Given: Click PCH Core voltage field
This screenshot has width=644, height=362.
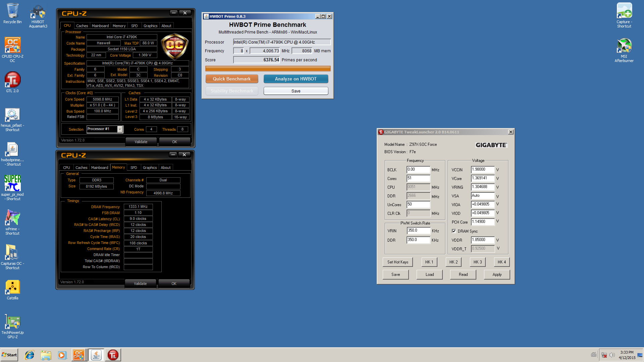Looking at the screenshot, I should 483,222.
